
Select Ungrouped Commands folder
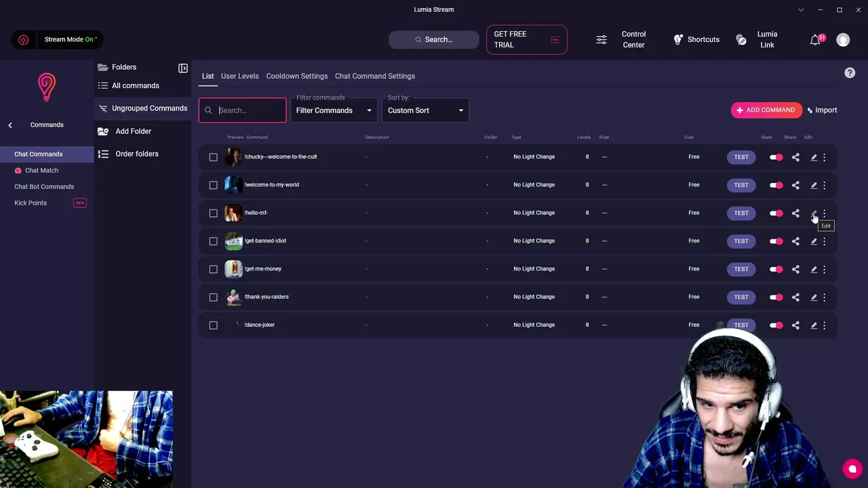tap(143, 108)
